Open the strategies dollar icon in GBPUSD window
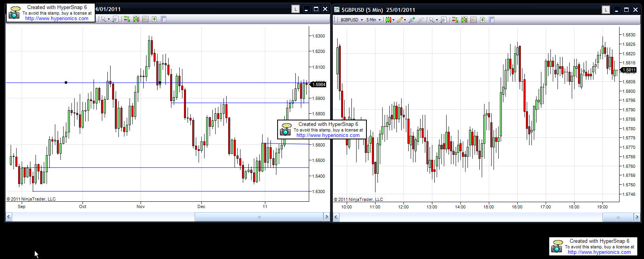 [x=483, y=20]
